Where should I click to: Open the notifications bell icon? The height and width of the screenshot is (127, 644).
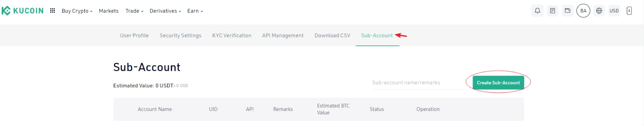tap(537, 11)
